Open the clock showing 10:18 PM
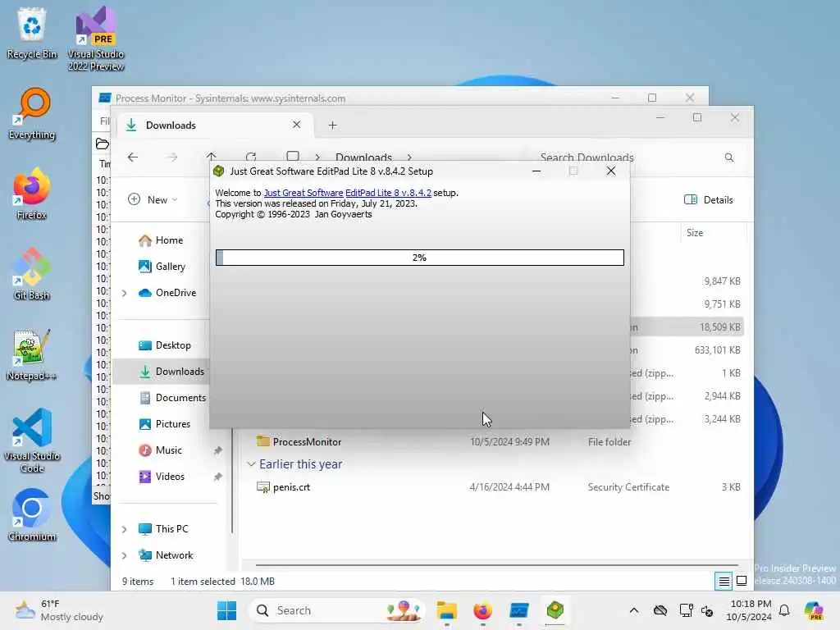Viewport: 840px width, 630px height. click(x=749, y=610)
